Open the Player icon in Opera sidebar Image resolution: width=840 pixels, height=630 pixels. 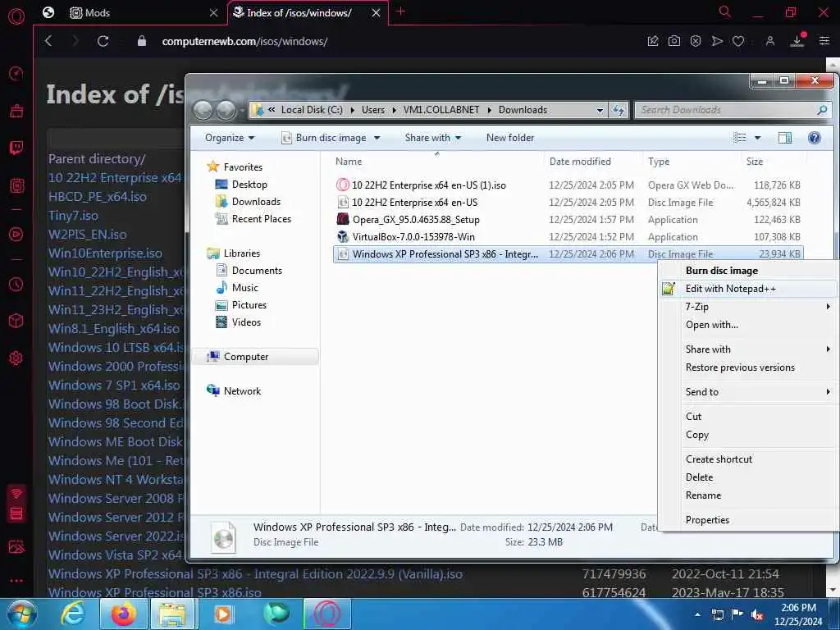16,234
